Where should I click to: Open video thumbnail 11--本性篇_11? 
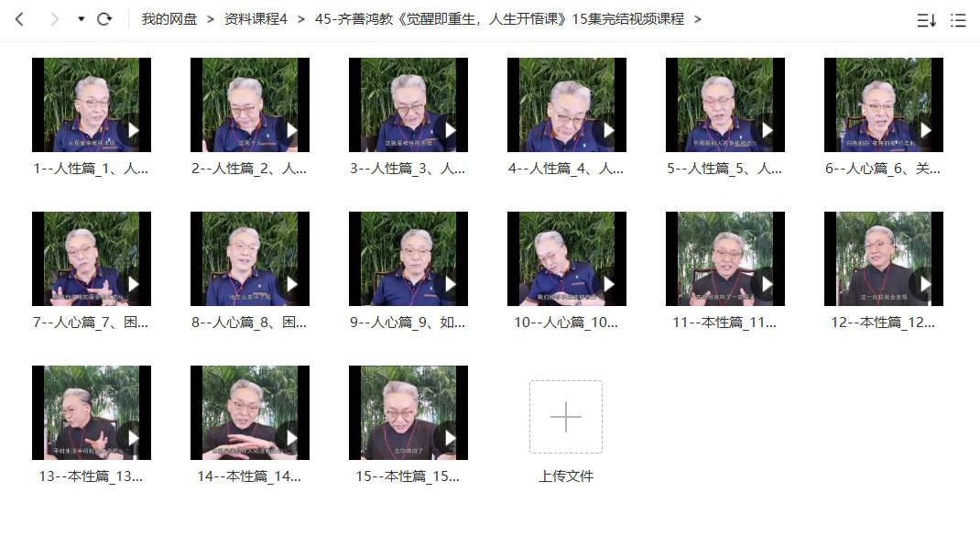point(725,258)
